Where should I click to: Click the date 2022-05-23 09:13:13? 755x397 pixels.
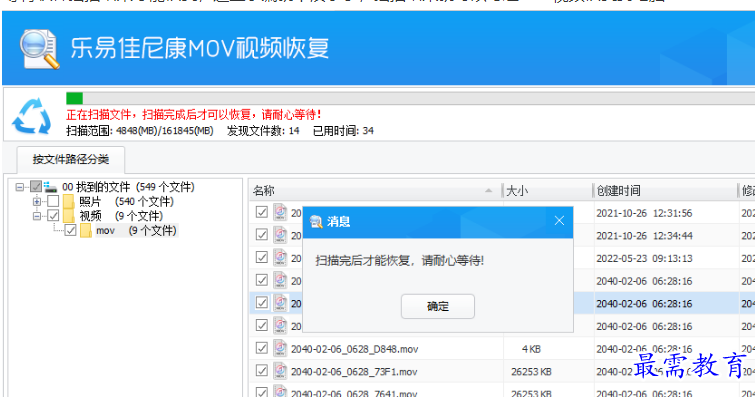click(644, 259)
